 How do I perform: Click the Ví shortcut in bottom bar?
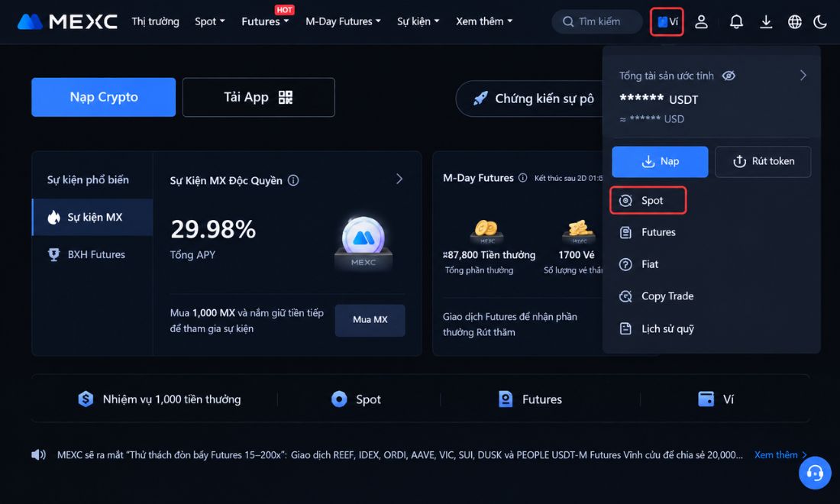[x=716, y=399]
